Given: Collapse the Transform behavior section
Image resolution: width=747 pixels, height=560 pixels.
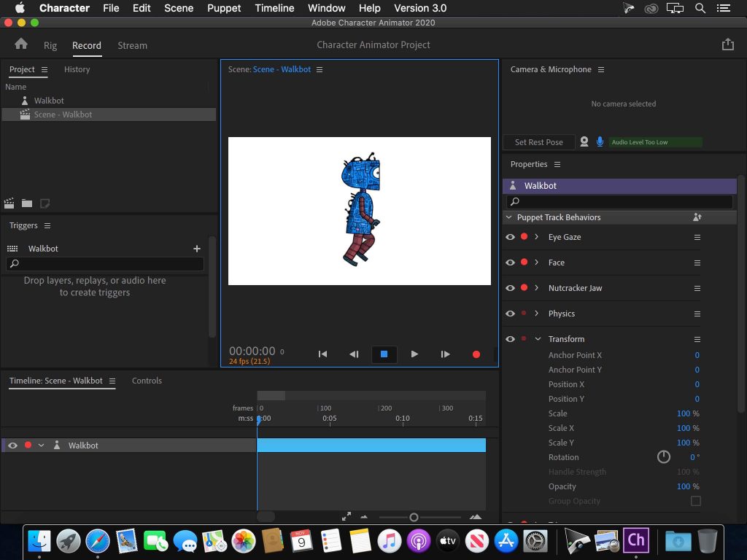Looking at the screenshot, I should pyautogui.click(x=537, y=338).
